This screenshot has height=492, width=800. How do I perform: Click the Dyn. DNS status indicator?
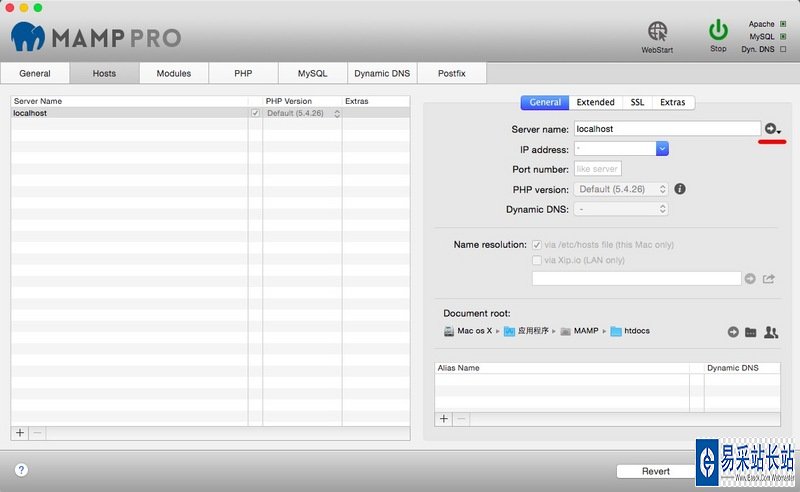click(x=783, y=49)
